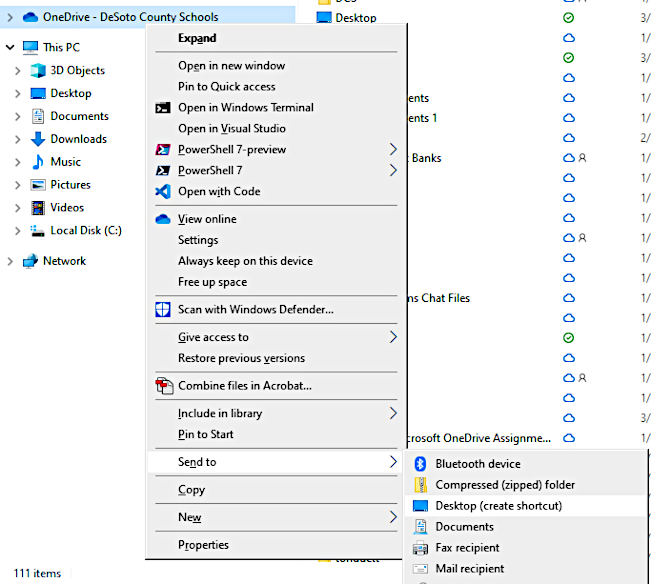Select the 'OneDrive Assignme...' file row
Screen dimensions: 651x584
(480, 438)
